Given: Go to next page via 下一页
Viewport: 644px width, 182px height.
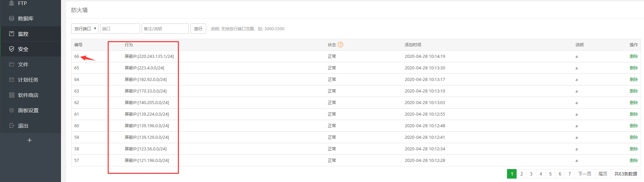Looking at the screenshot, I should pos(584,174).
